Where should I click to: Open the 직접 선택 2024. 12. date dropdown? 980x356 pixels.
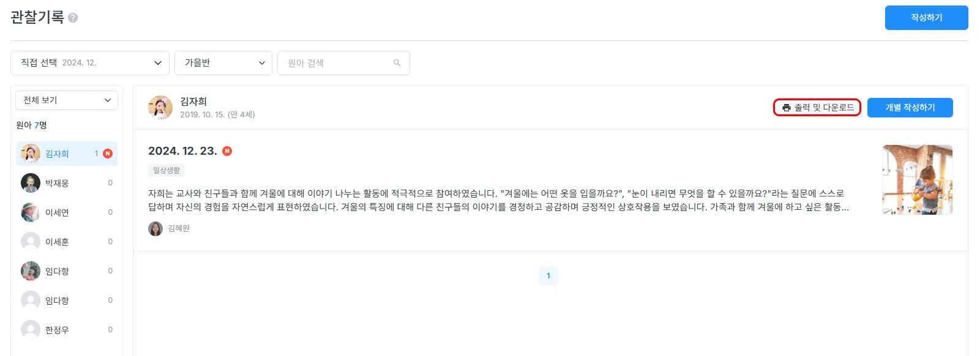pos(89,63)
